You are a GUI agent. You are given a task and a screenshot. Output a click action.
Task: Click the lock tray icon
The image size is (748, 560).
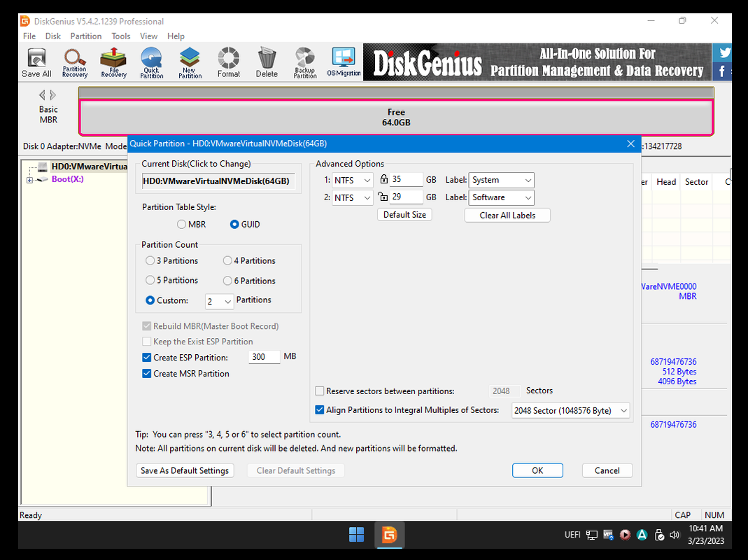coord(659,535)
